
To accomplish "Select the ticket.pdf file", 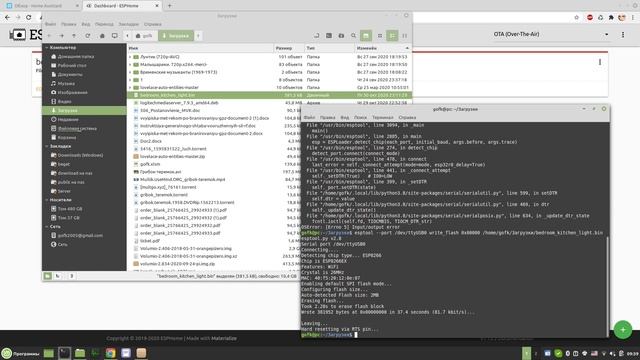I will tap(150, 241).
